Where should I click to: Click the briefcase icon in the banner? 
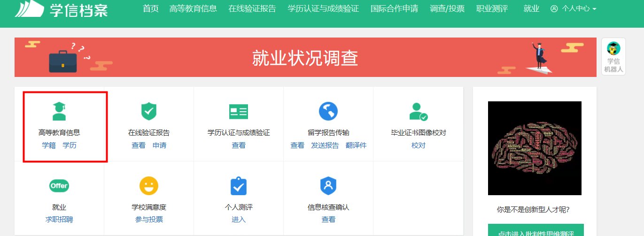click(x=63, y=62)
